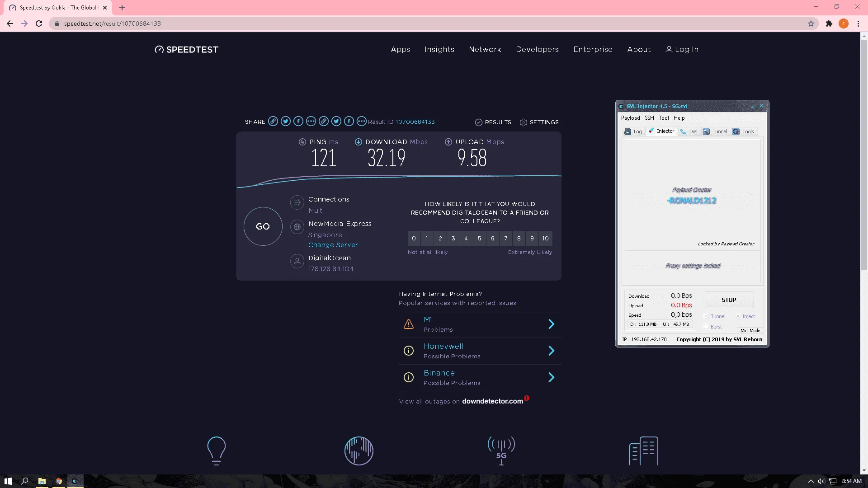
Task: Start a new test with the GO button
Action: click(x=263, y=226)
